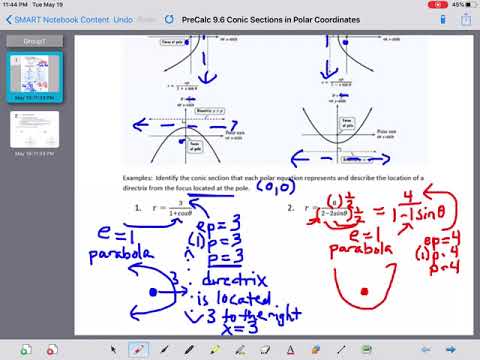Open the shapes tool
Image resolution: width=480 pixels, height=360 pixels.
316,349
